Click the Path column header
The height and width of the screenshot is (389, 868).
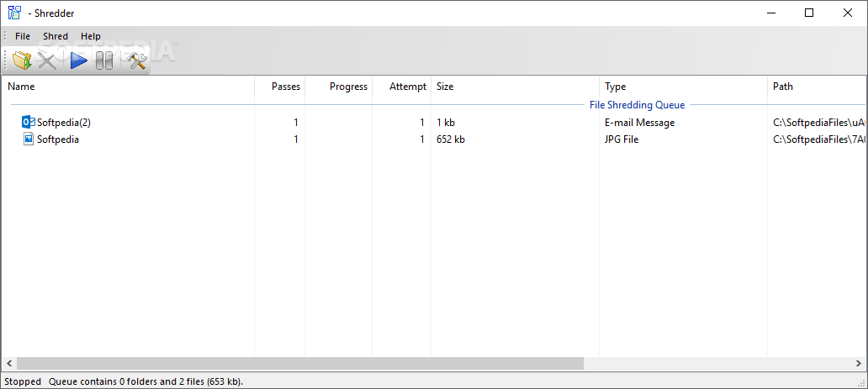pos(817,87)
